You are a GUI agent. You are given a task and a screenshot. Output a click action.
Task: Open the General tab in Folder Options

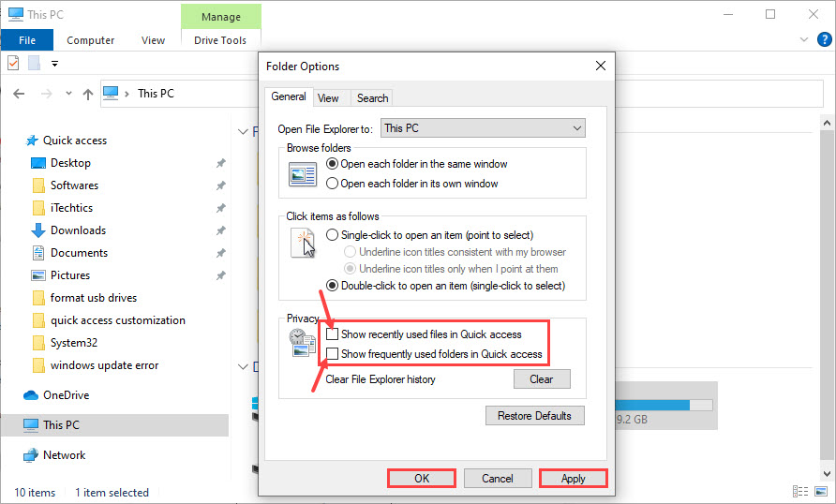[x=289, y=96]
